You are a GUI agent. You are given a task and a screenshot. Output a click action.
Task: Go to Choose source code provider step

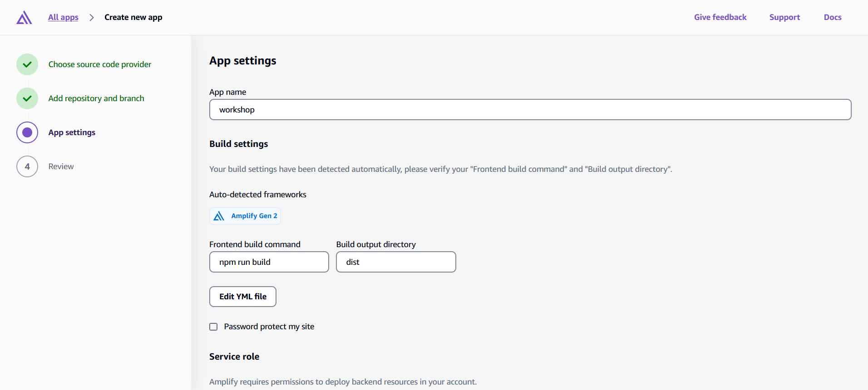[x=100, y=64]
